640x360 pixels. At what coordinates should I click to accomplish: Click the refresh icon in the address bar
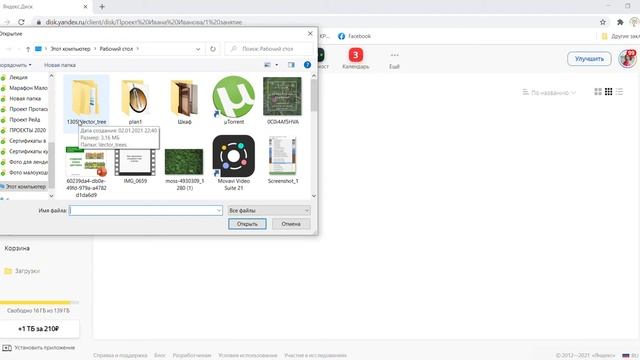[213, 49]
